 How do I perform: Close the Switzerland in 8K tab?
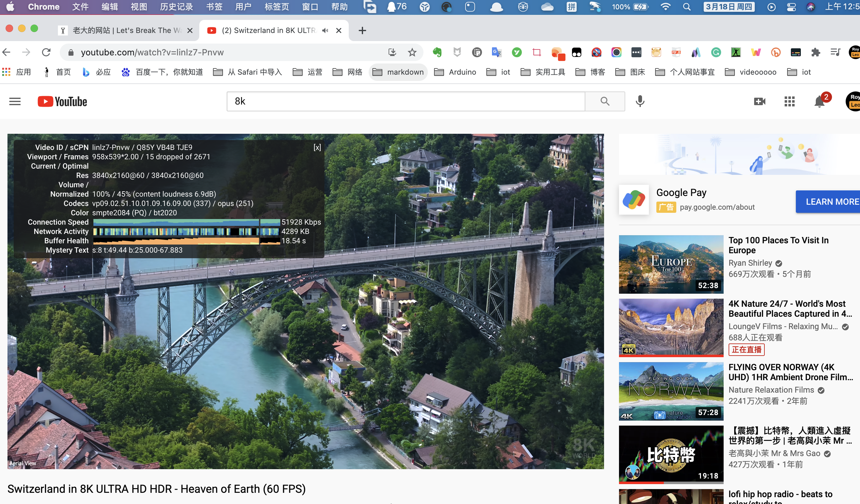tap(338, 30)
